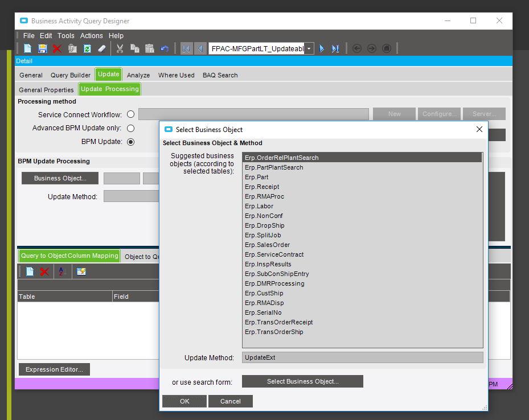Go to the last record with the navigation arrow
Image resolution: width=529 pixels, height=420 pixels.
[x=336, y=49]
